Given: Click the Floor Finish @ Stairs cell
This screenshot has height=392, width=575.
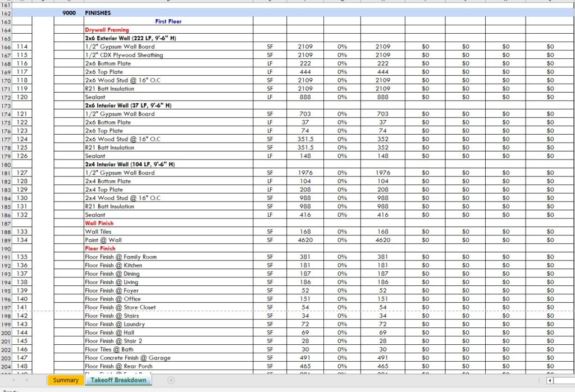Looking at the screenshot, I should [168, 316].
